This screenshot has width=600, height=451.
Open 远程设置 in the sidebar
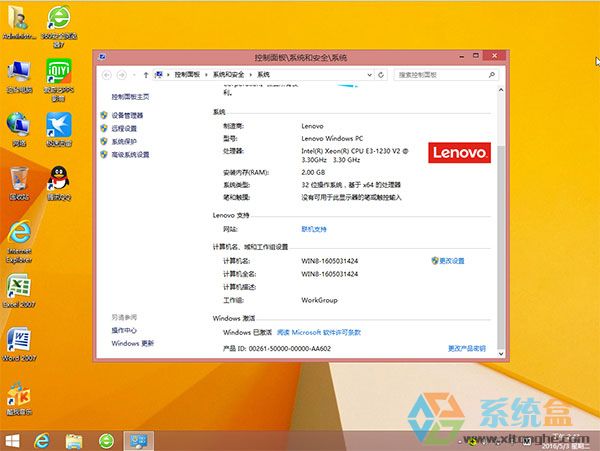(124, 129)
